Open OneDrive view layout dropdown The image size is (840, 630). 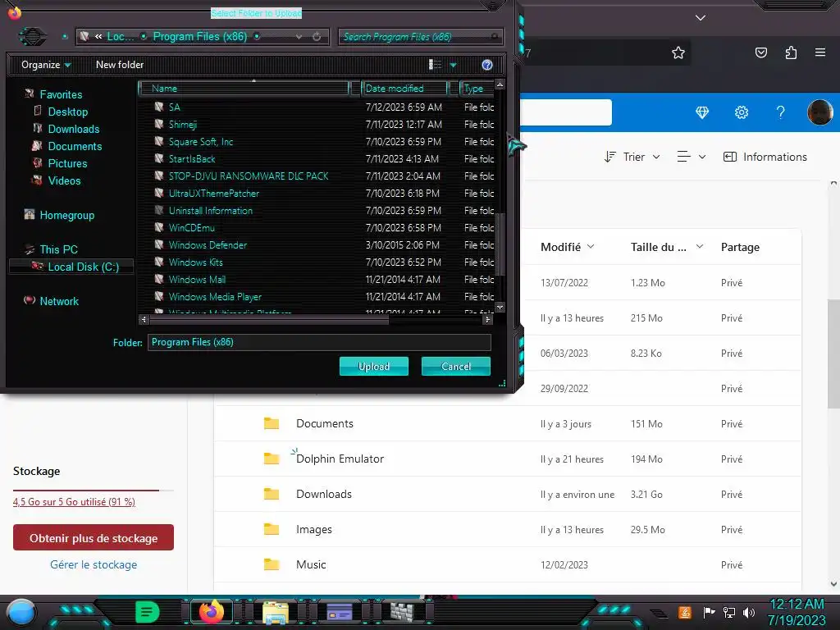pyautogui.click(x=691, y=157)
